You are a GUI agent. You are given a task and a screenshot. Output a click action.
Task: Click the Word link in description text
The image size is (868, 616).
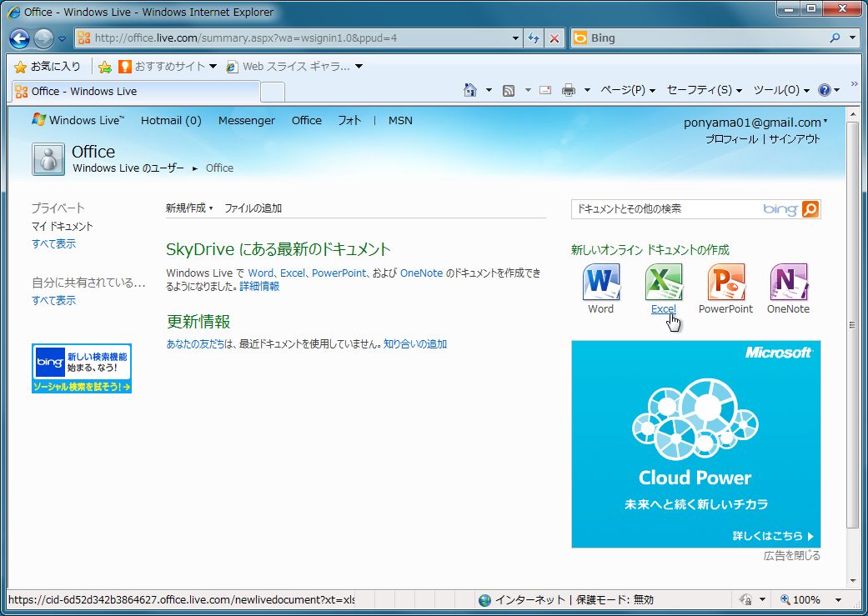click(260, 273)
